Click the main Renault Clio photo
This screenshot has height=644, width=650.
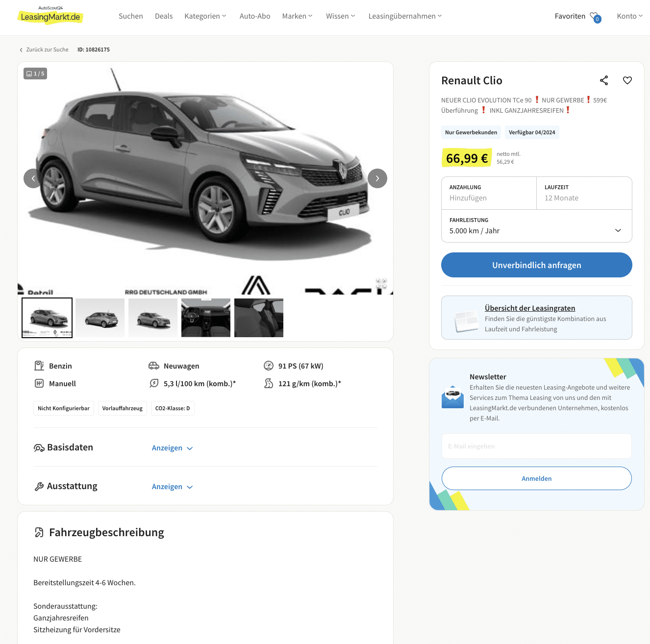(x=205, y=178)
